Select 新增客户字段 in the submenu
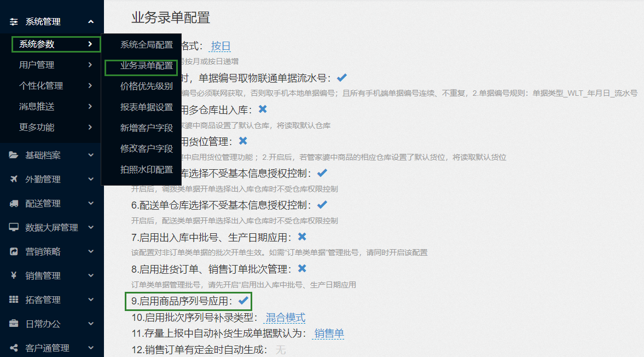The width and height of the screenshot is (644, 357). [146, 128]
